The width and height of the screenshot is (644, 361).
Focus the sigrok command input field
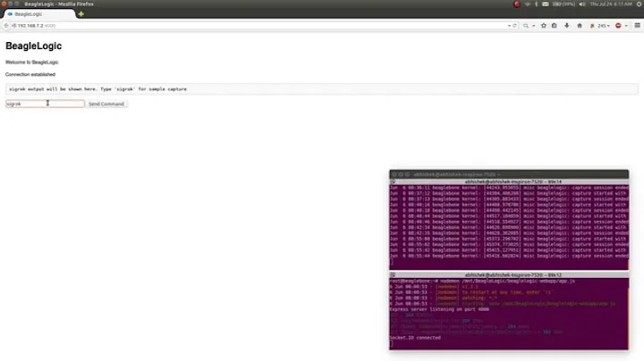coord(46,104)
